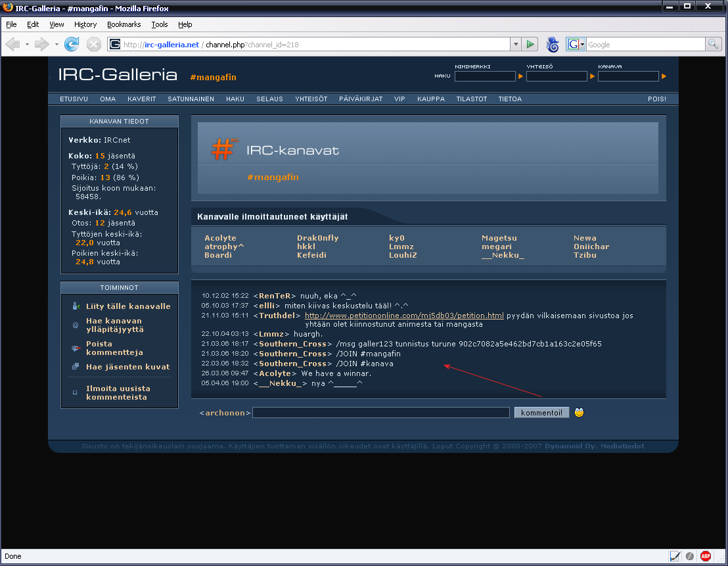Screen dimensions: 728x566
Task: Click the Adblock Plus ABP status bar icon
Action: pos(705,555)
